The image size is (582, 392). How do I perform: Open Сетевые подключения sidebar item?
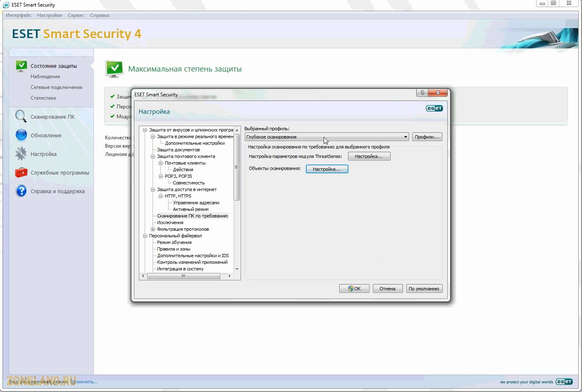coord(56,87)
